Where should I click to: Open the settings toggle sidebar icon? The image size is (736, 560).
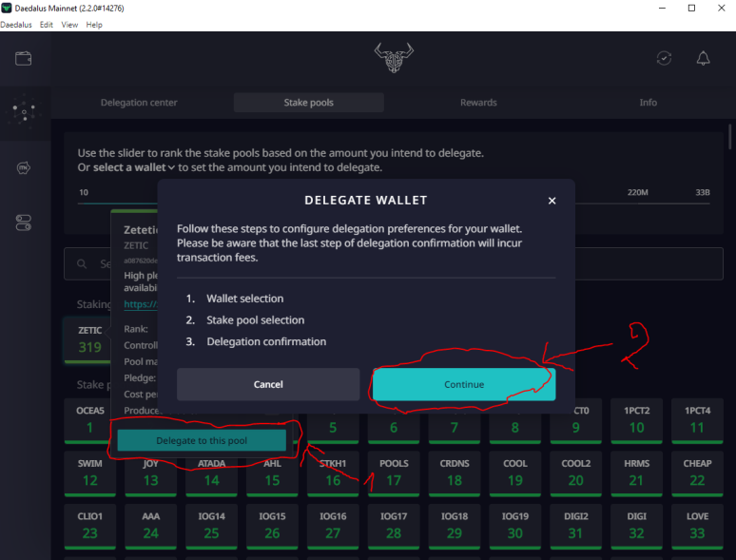coord(24,222)
